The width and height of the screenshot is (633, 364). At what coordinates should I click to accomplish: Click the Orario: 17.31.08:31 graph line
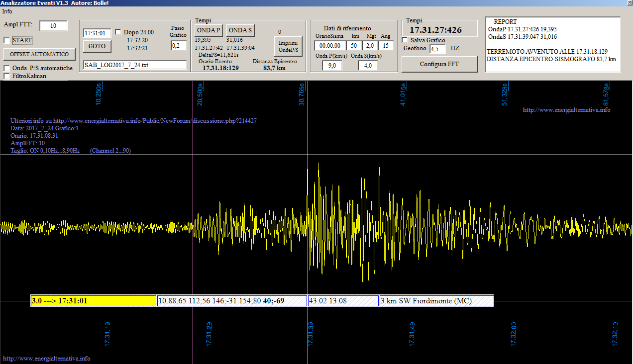tap(34, 135)
